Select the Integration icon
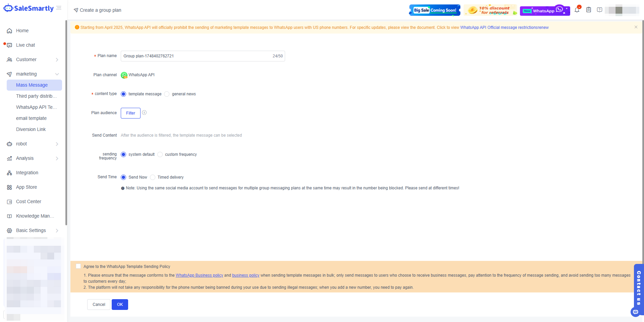Screen dimensions: 644x322 pyautogui.click(x=9, y=173)
